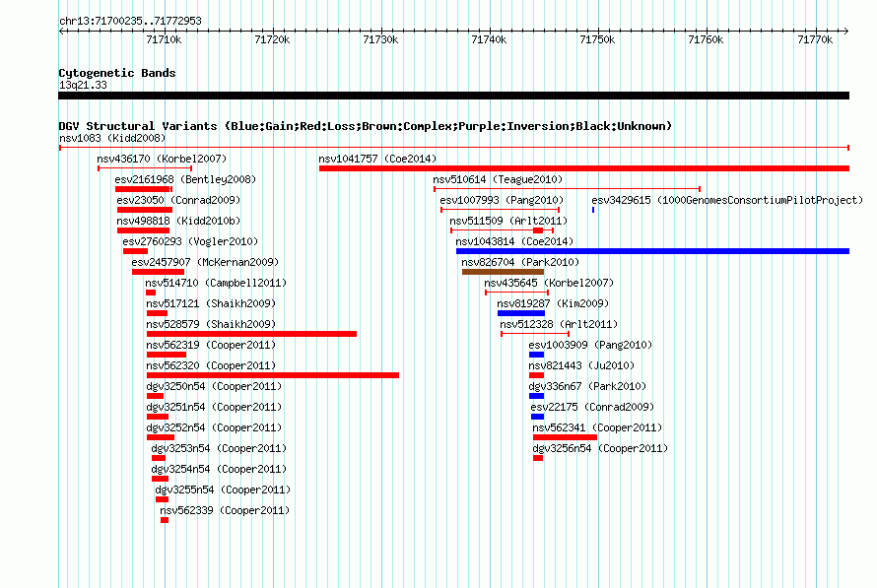This screenshot has height=588, width=877.
Task: Open the nsv512328 (Arlt2011) label
Action: (x=559, y=324)
